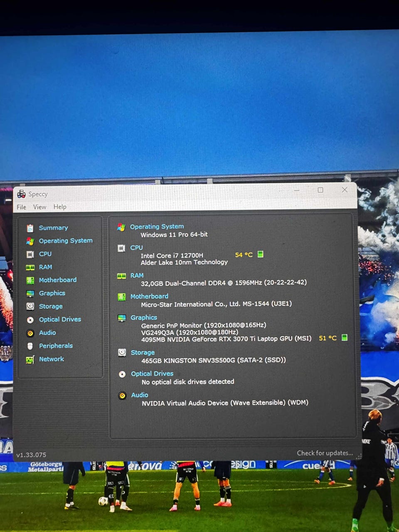The height and width of the screenshot is (532, 399).
Task: Click the Speccy app icon in title bar
Action: click(21, 194)
